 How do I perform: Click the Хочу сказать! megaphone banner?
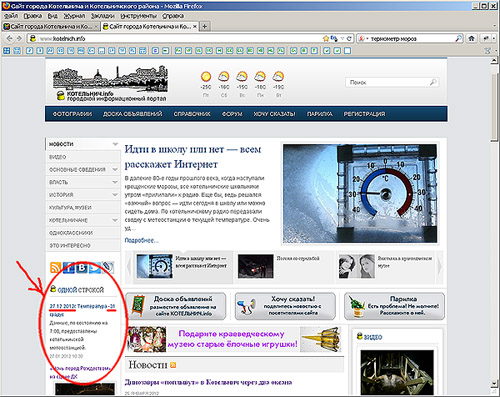[285, 306]
